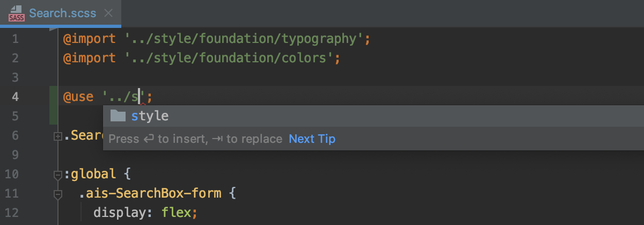
Task: Collapse the .ais-SearchBox-form rule fold marker
Action: [58, 194]
